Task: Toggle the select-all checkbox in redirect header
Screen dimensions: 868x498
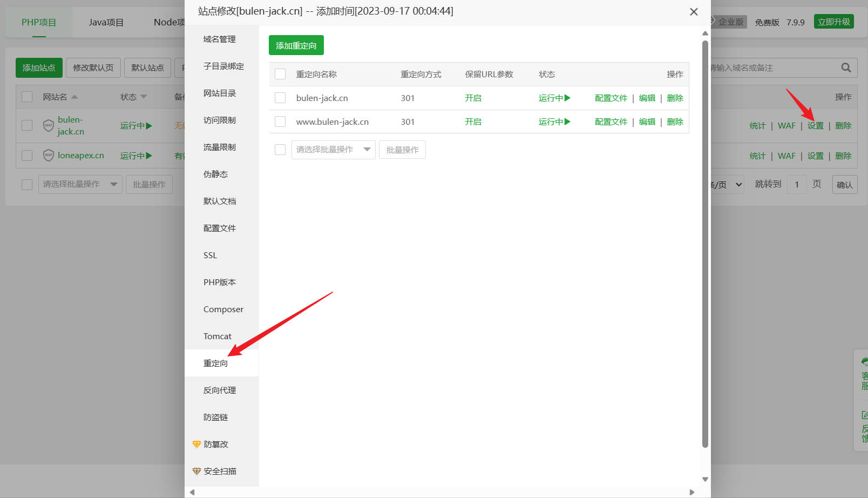Action: click(x=280, y=74)
